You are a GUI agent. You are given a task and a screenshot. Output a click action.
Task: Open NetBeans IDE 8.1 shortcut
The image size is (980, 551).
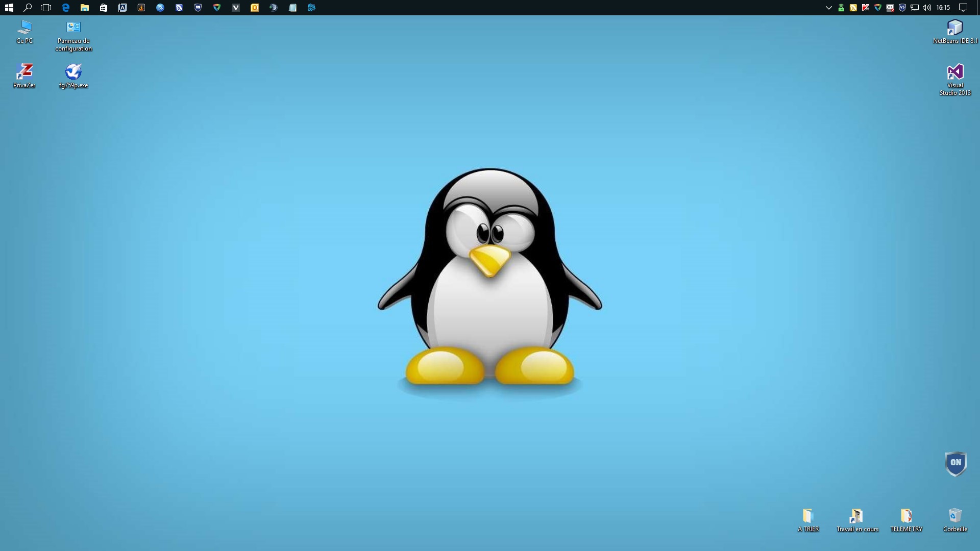(x=954, y=28)
